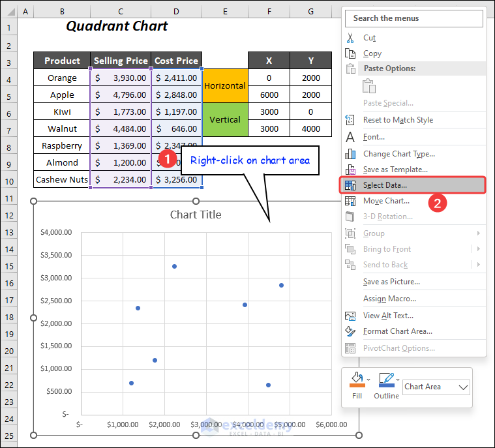Screen dimensions: 495x448
Task: Expand the Group submenu arrow
Action: (479, 233)
